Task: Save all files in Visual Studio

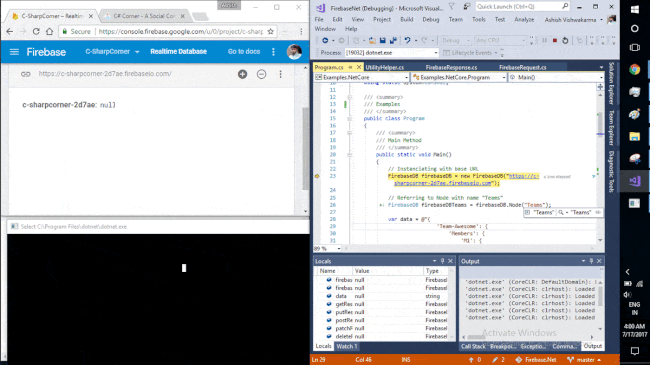Action: 393,41
